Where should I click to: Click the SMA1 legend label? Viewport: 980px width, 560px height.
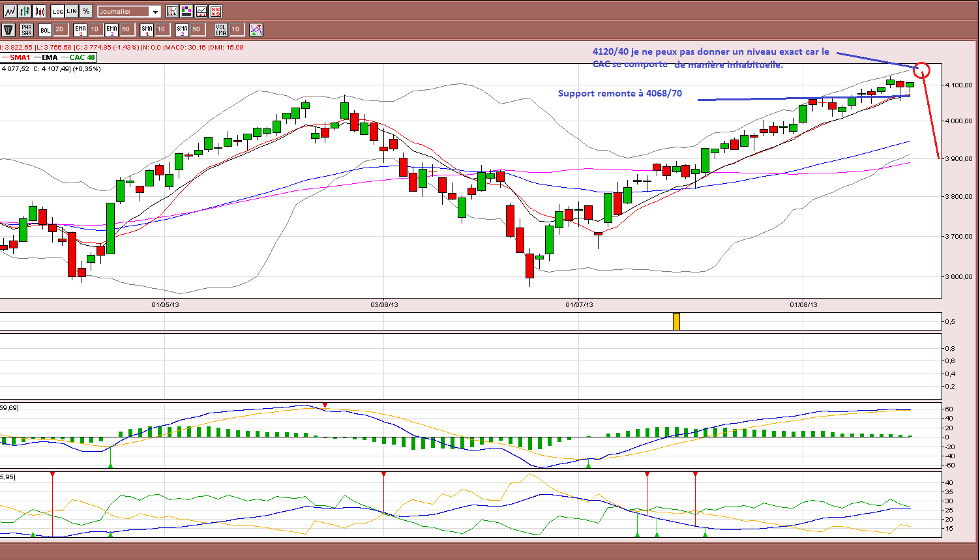click(x=20, y=57)
